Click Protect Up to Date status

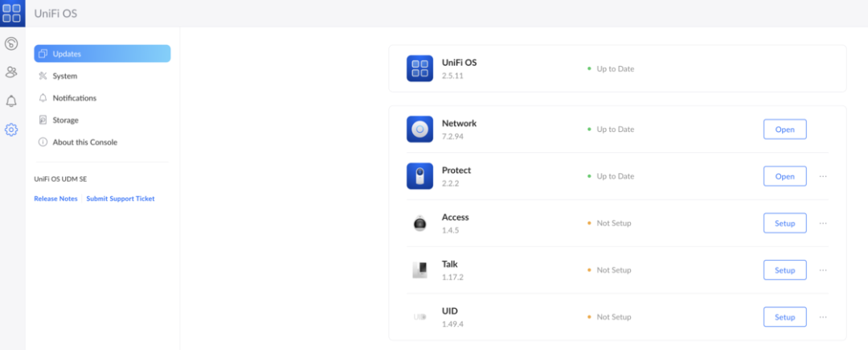tap(611, 176)
